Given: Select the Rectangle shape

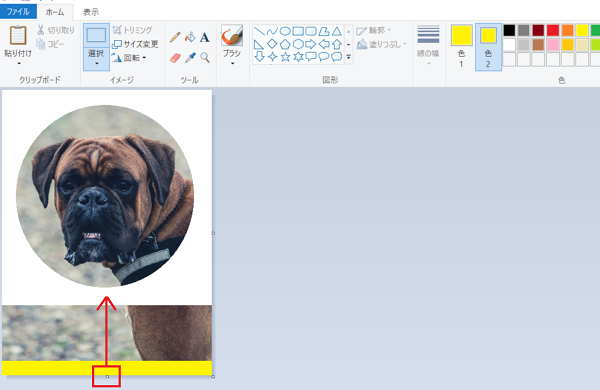Looking at the screenshot, I should (298, 31).
